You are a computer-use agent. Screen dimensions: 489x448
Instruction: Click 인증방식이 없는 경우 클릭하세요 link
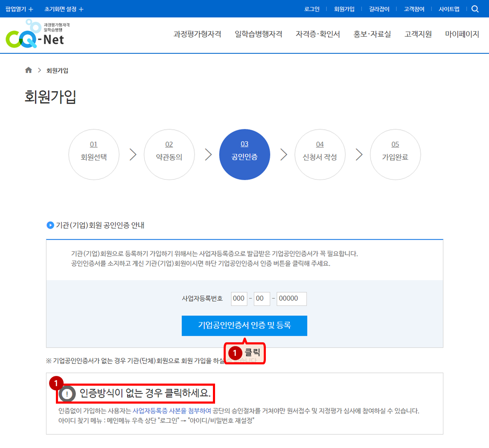(x=145, y=393)
